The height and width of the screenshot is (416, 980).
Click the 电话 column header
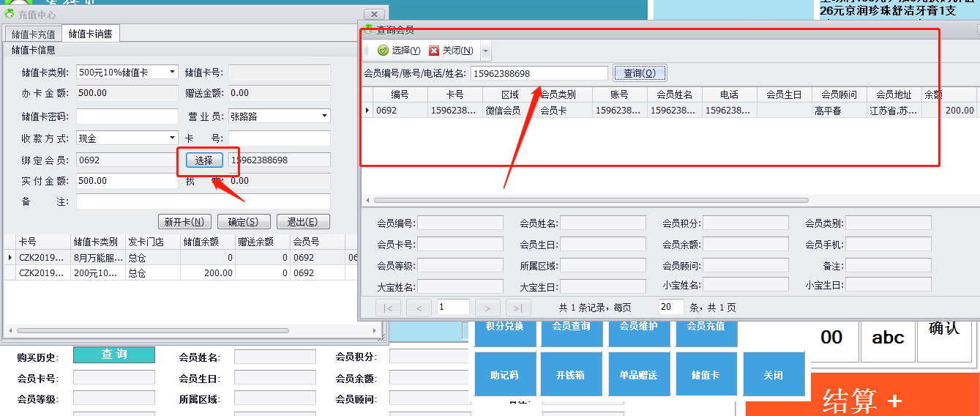pos(730,95)
